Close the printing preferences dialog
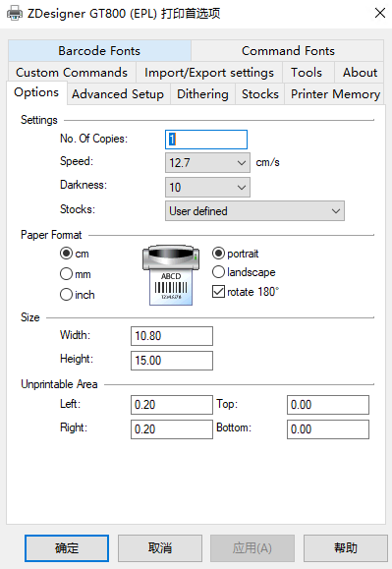392x569 pixels. pos(379,13)
